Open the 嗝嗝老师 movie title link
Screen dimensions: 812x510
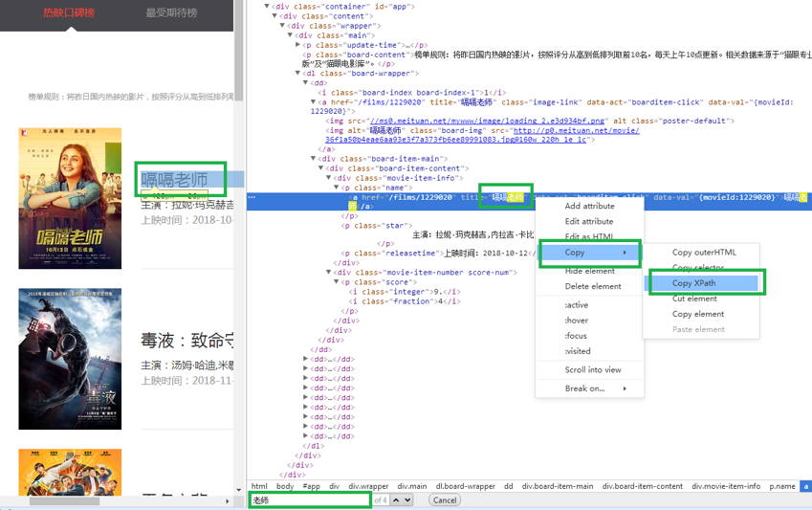(x=174, y=180)
